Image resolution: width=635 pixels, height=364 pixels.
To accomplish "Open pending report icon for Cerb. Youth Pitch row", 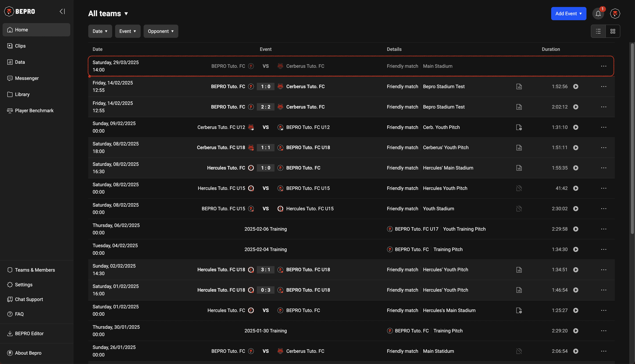I will [x=519, y=127].
